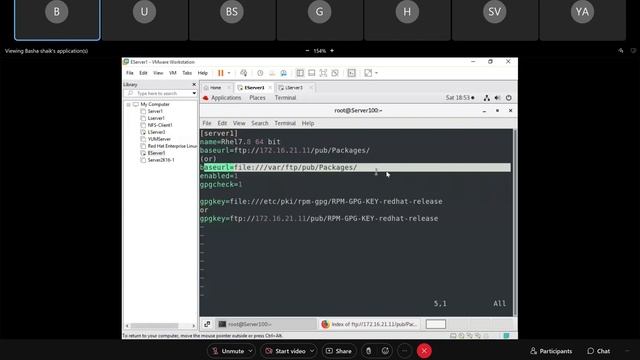Click the reactions emoji icon
This screenshot has width=640, height=360.
click(x=385, y=351)
